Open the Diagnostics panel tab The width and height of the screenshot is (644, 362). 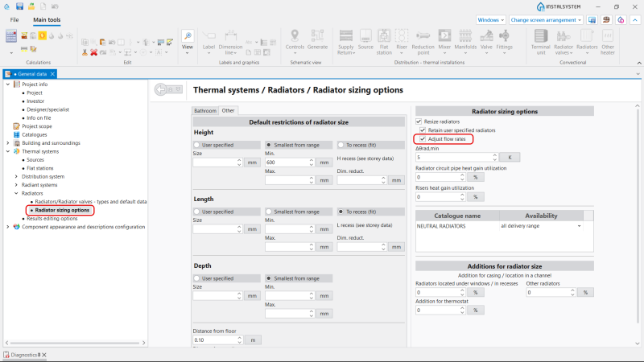point(25,355)
